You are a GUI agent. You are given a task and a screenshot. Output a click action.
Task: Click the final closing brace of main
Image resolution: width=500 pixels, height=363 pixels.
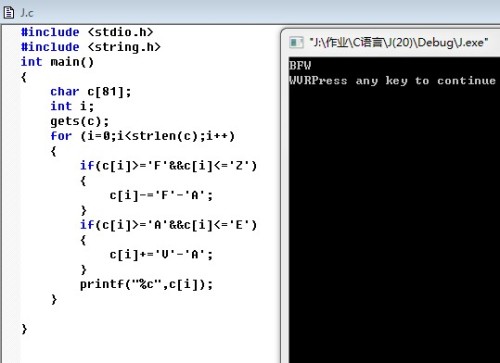[24, 329]
